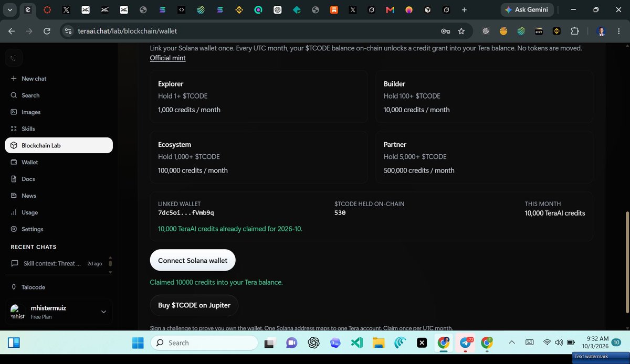630x364 pixels.
Task: Switch to the ChatGPT tab
Action: tap(277, 10)
